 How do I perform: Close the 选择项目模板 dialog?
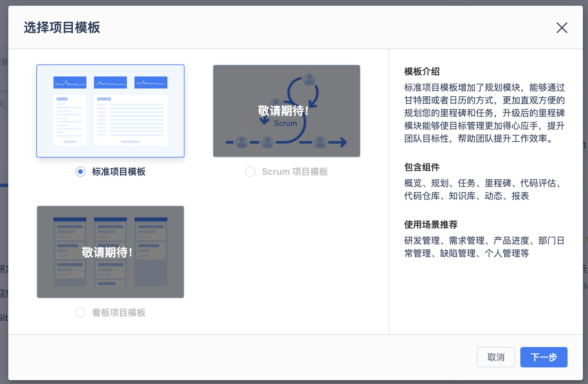pos(562,28)
